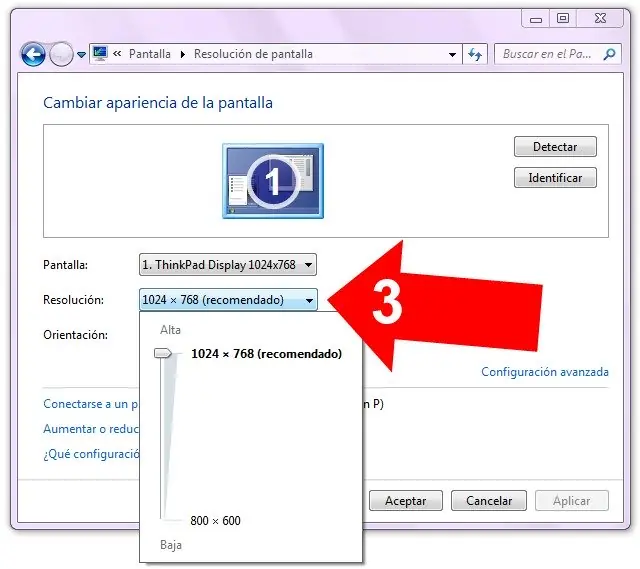Click 1024 × 768 (recomendado) slider label
This screenshot has width=640, height=569.
tap(267, 353)
